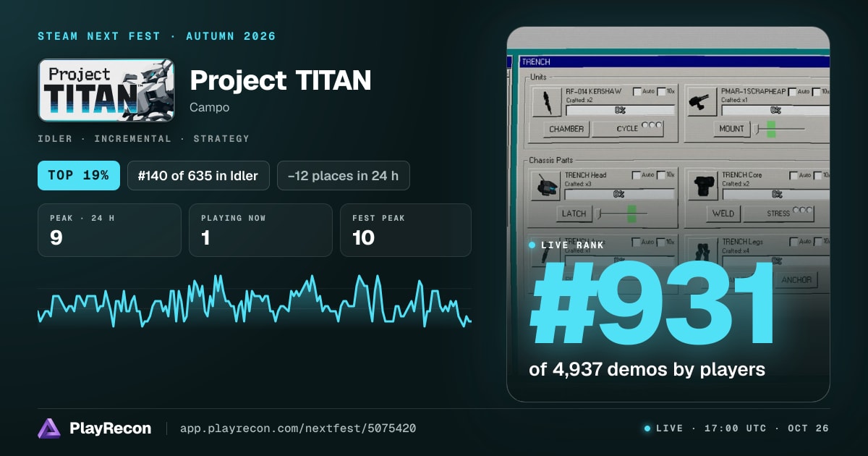
Task: Click the PLAYING NOW stat card
Action: 260,230
